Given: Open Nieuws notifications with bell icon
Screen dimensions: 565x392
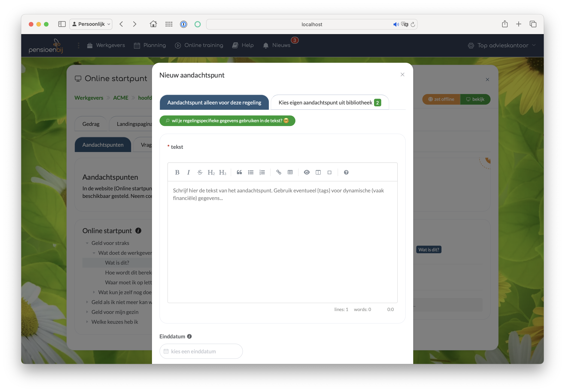Looking at the screenshot, I should [x=276, y=45].
